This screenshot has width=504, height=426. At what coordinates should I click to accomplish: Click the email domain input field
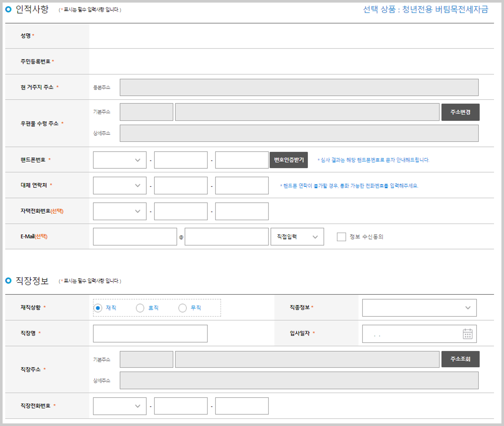pyautogui.click(x=226, y=237)
